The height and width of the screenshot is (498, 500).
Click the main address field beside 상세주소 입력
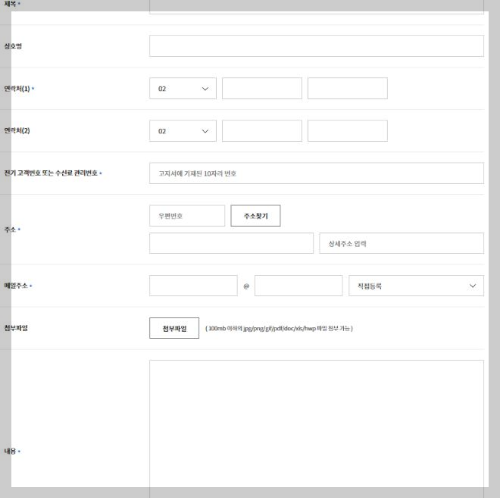(231, 243)
